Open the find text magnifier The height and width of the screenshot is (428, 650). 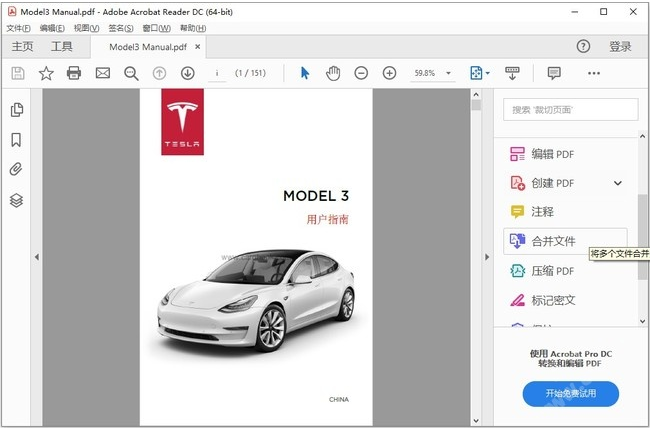[x=131, y=73]
